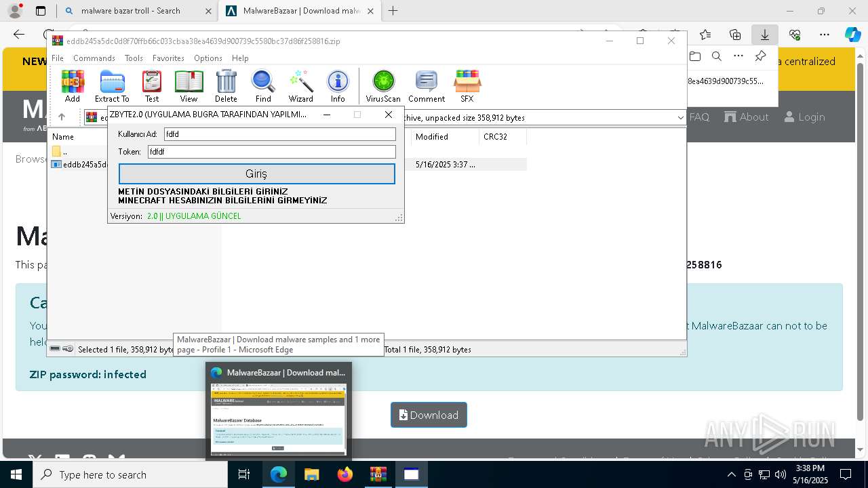Screen dimensions: 868x488
Task: Show hidden tray icons chevron
Action: [731, 474]
